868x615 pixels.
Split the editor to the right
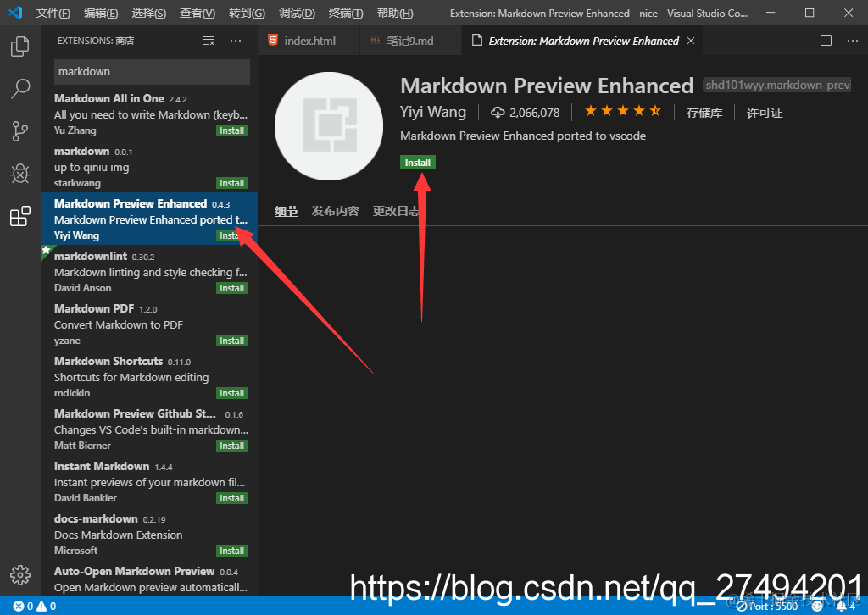click(826, 41)
